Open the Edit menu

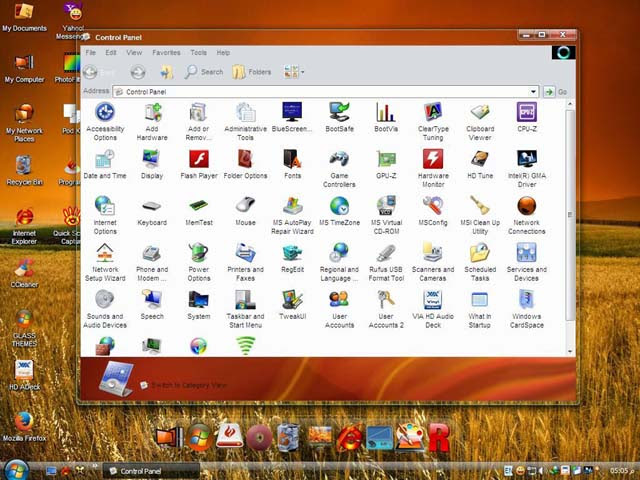pos(111,53)
